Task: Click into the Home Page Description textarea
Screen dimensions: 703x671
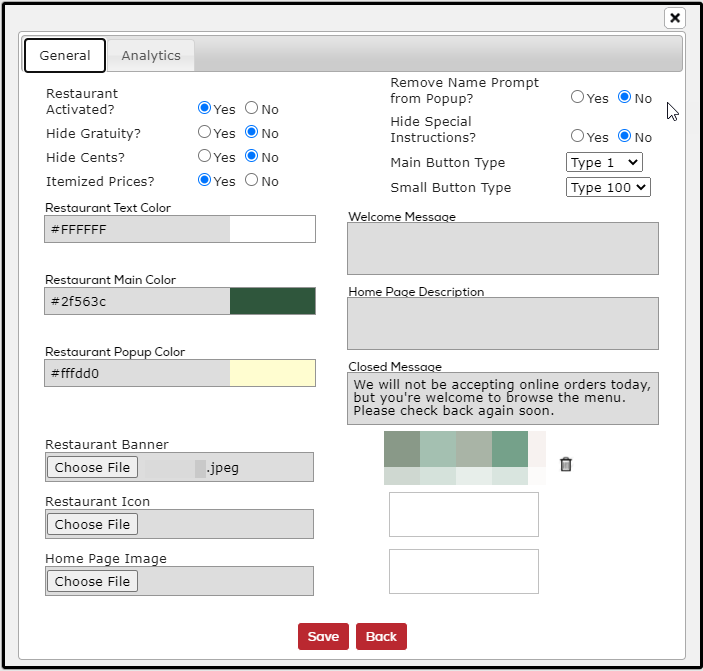Action: [503, 323]
